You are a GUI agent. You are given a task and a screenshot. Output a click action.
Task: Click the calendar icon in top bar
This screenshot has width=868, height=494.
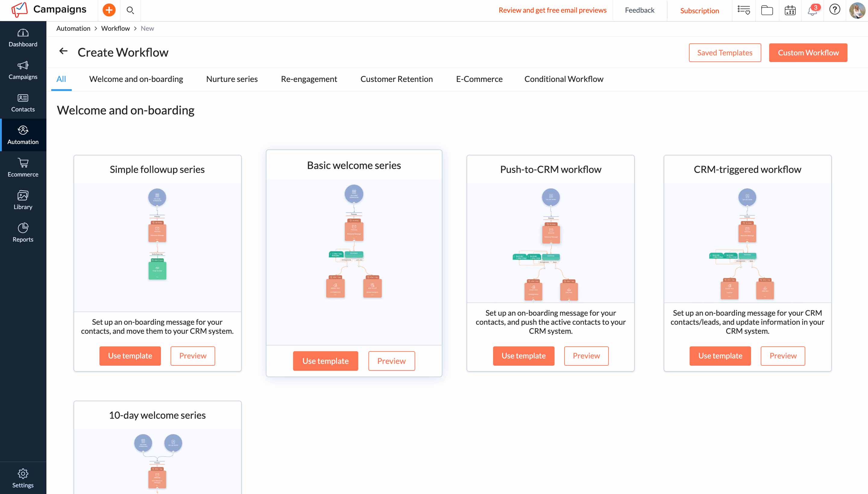click(791, 10)
